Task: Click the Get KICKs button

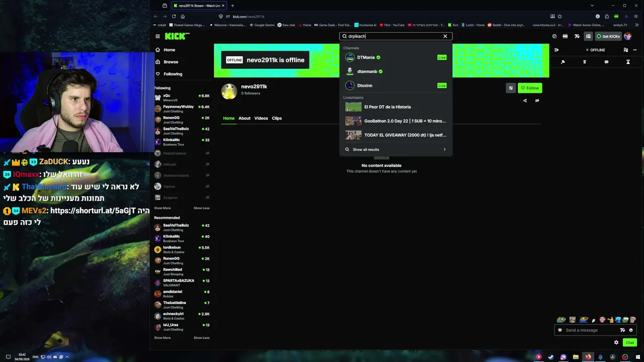Action: click(x=608, y=36)
